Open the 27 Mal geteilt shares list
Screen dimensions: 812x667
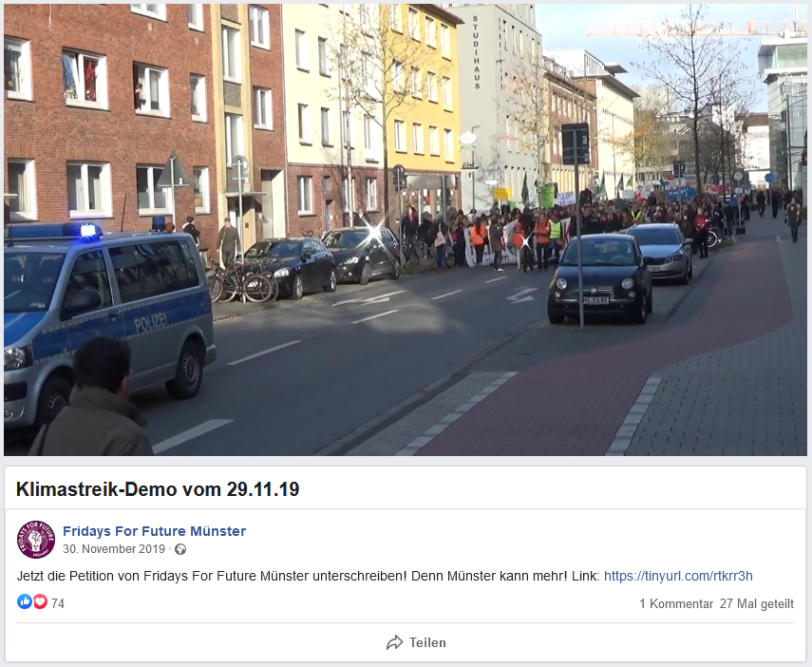(x=757, y=603)
